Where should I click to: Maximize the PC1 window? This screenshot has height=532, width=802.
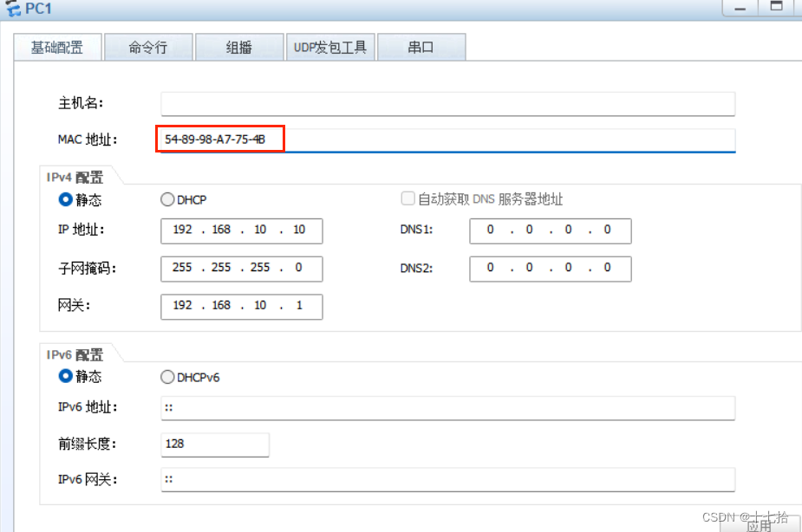coord(777,7)
